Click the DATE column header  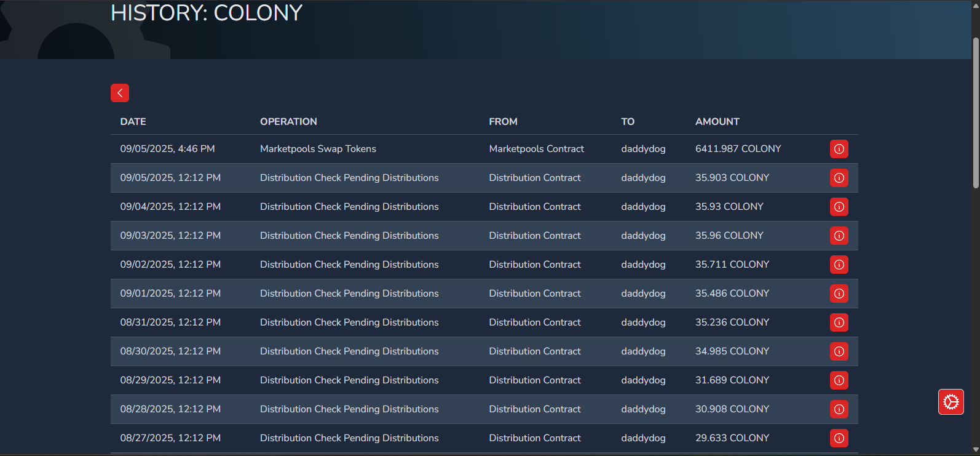(x=133, y=122)
